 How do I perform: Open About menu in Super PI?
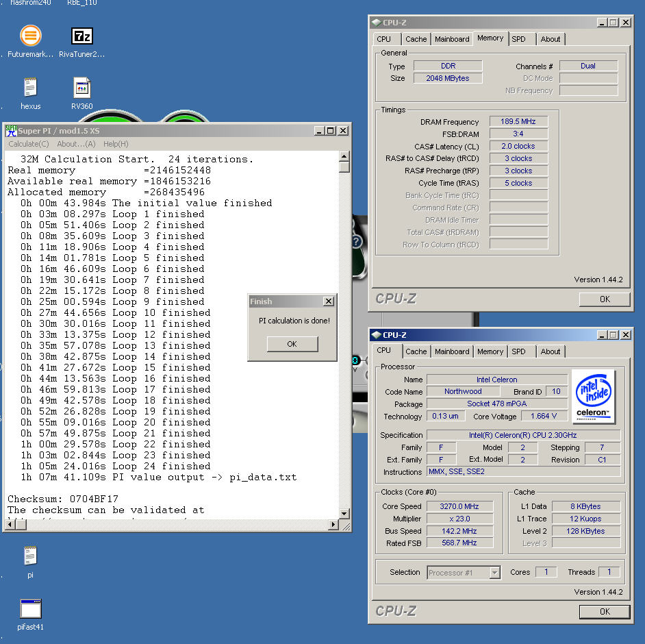click(x=76, y=144)
